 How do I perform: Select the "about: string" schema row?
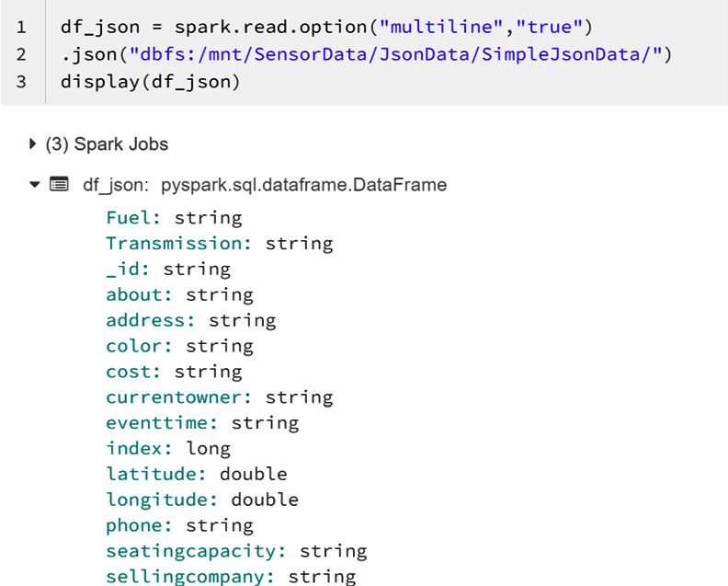coord(179,294)
